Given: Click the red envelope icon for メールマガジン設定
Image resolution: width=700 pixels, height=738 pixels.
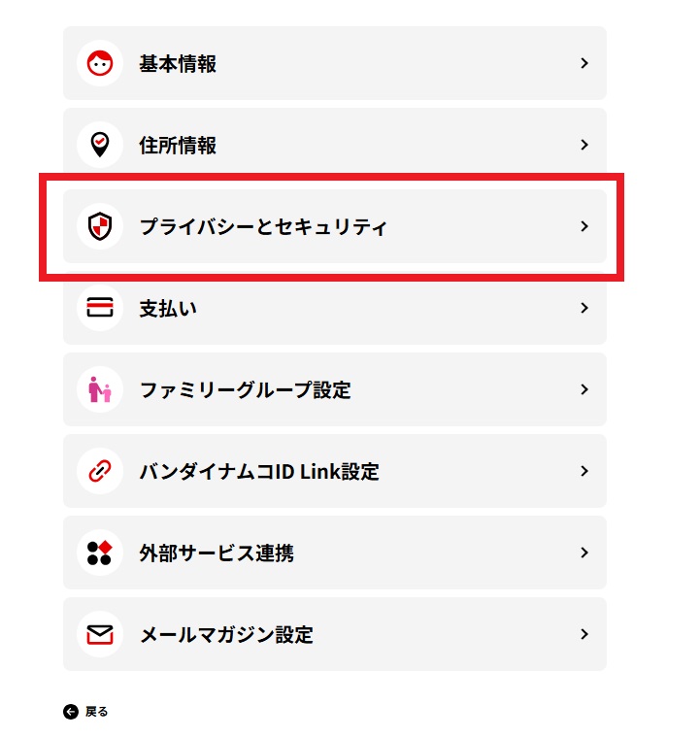Looking at the screenshot, I should point(100,634).
